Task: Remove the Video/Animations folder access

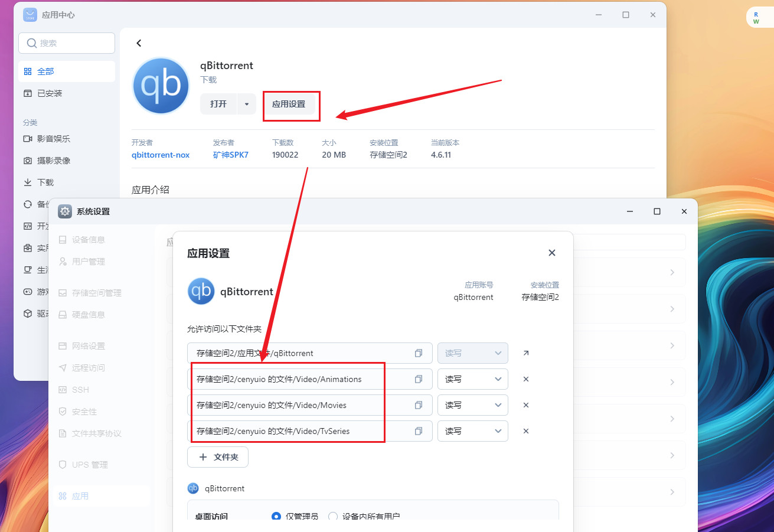Action: pos(526,379)
